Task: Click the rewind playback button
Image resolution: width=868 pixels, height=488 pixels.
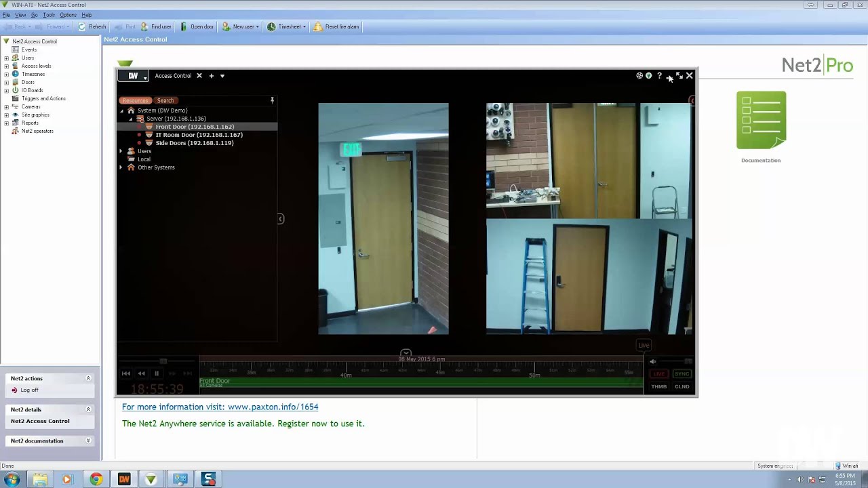Action: point(142,373)
